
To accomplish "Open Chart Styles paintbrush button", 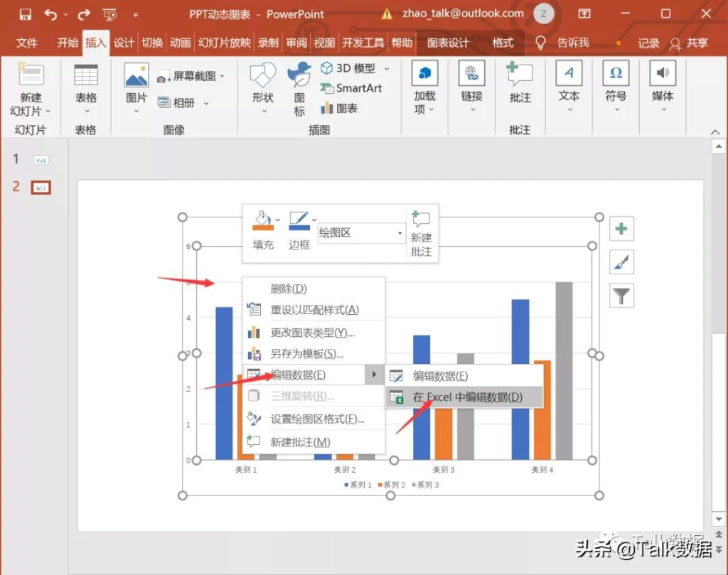I will (x=622, y=262).
